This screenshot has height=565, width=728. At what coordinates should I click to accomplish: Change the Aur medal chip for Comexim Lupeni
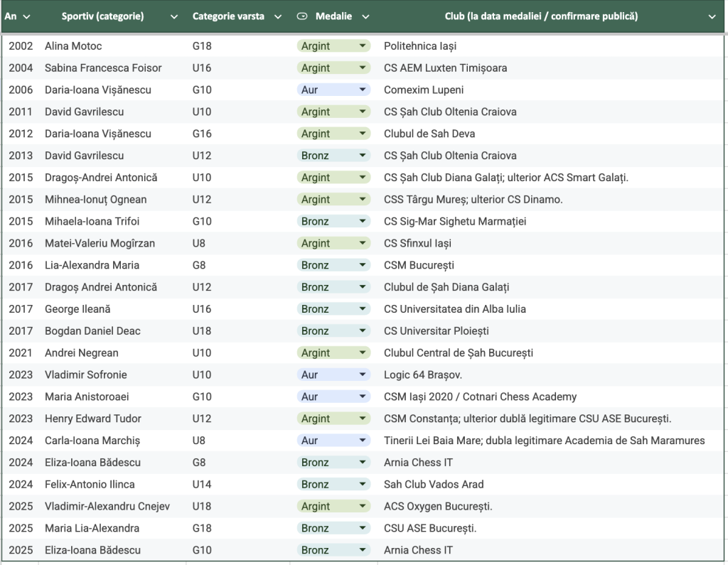(333, 90)
